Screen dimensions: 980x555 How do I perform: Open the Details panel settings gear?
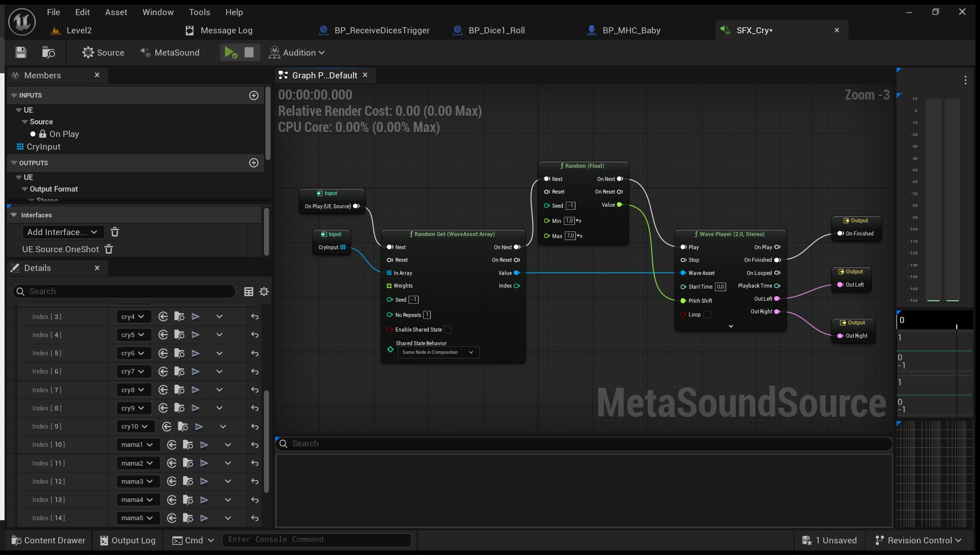tap(264, 292)
